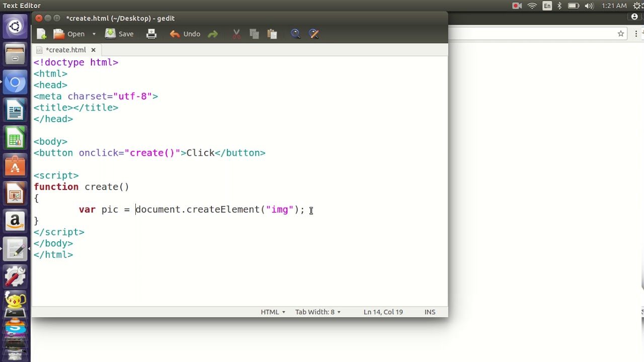
Task: Paste from clipboard icon in toolbar
Action: point(272,34)
